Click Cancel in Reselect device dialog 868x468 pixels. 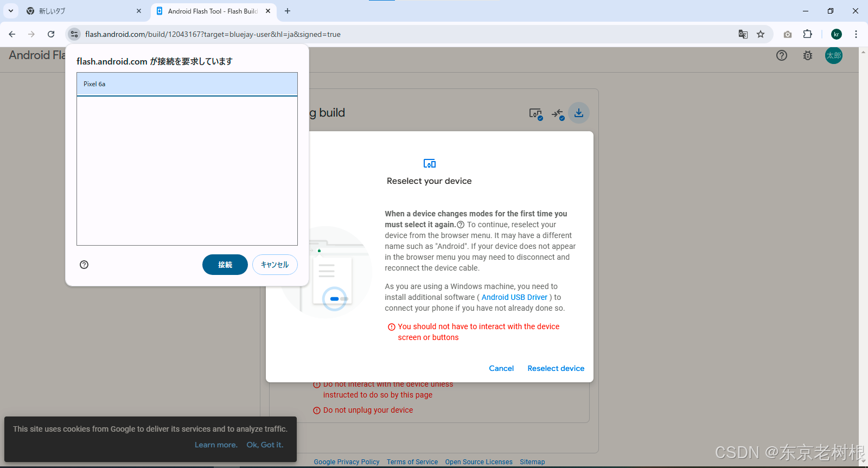coord(501,368)
